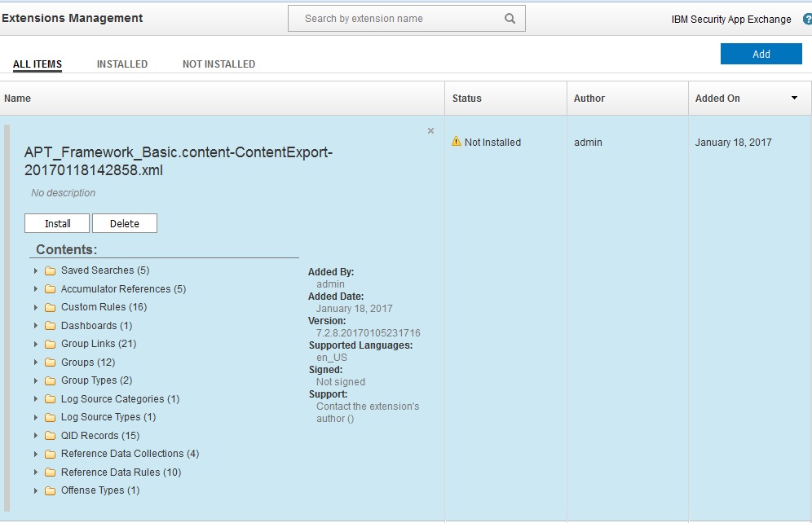Click the blue Add button
Image resolution: width=812 pixels, height=523 pixels.
pyautogui.click(x=761, y=54)
